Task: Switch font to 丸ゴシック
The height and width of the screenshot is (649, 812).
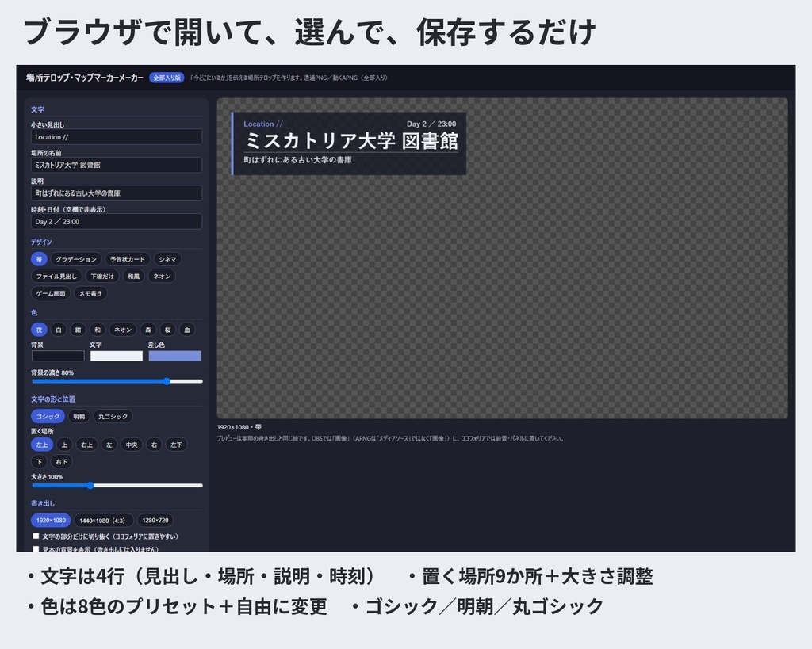Action: click(113, 417)
